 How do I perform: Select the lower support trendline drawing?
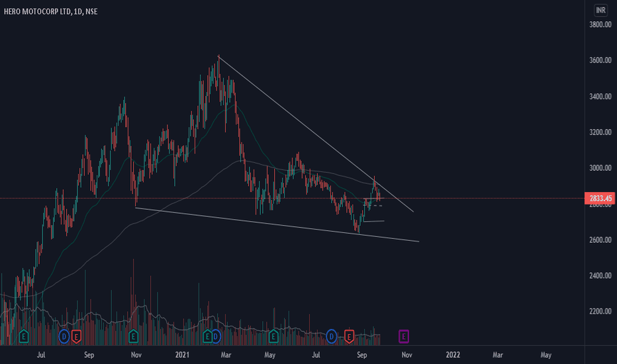[x=277, y=225]
